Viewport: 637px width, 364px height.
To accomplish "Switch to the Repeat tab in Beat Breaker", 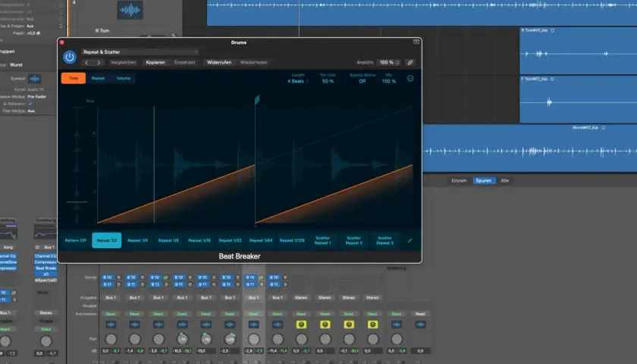I will click(98, 78).
